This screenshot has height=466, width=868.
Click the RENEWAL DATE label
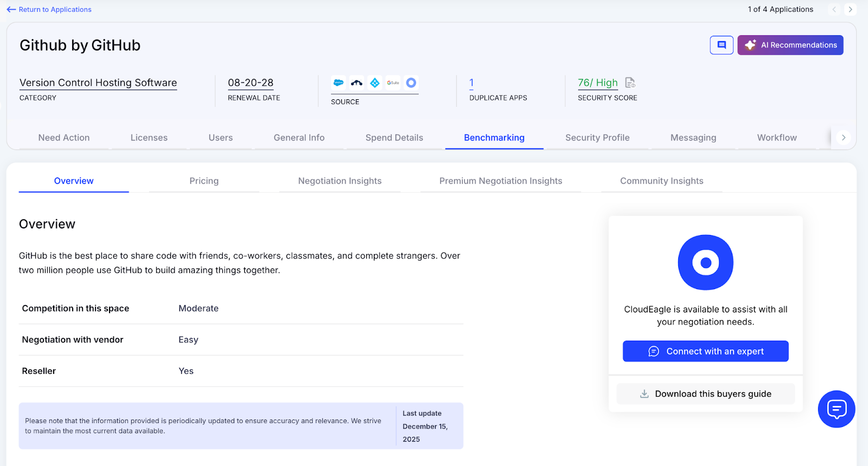tap(254, 98)
